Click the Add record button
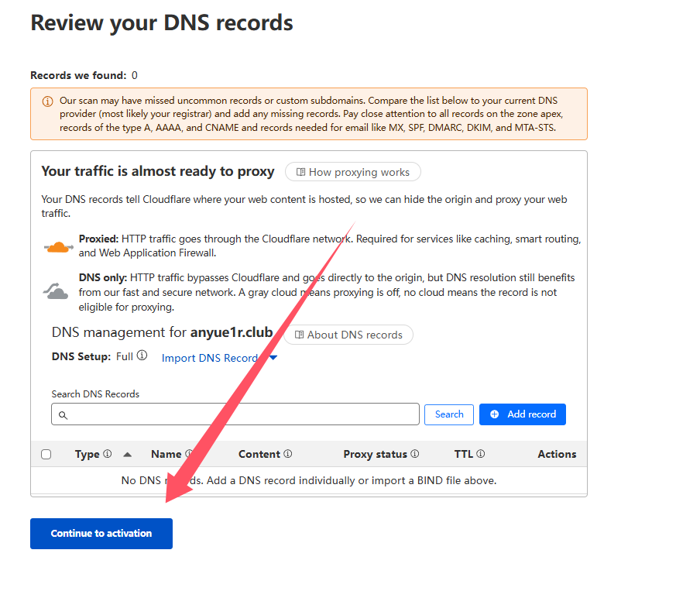This screenshot has height=598, width=700. click(x=523, y=414)
